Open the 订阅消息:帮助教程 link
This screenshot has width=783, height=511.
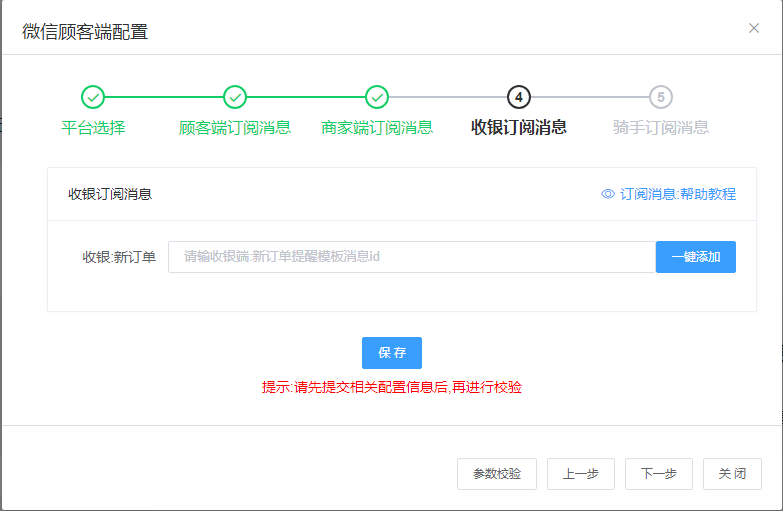click(x=678, y=194)
